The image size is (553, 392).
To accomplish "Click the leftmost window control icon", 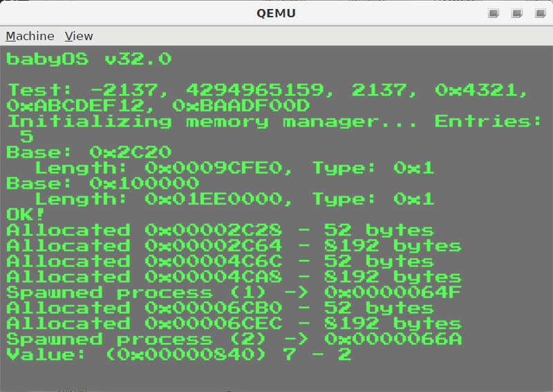I will (494, 13).
